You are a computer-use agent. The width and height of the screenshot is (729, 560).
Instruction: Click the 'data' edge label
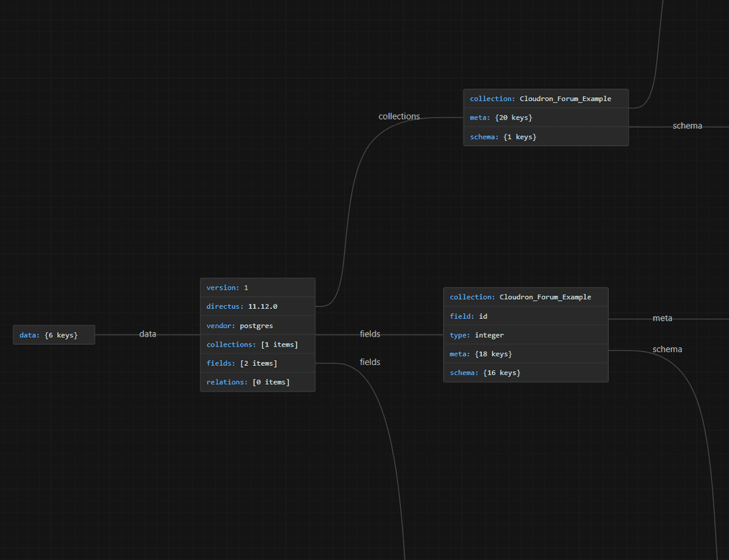coord(147,334)
